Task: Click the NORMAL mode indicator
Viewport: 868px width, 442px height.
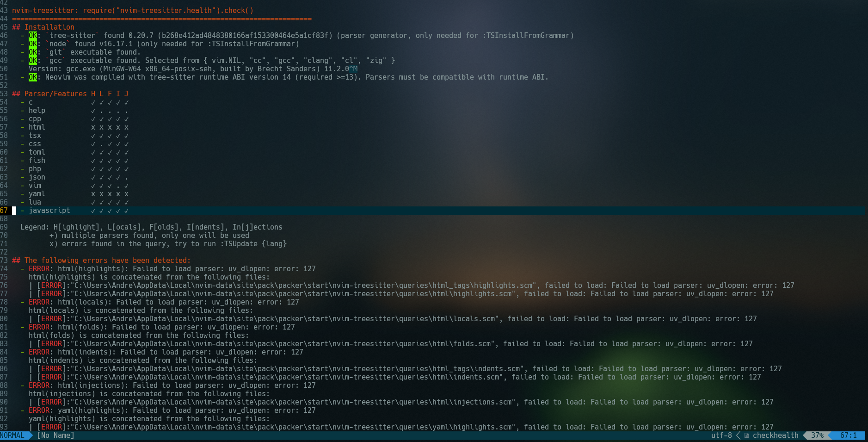Action: (12, 435)
